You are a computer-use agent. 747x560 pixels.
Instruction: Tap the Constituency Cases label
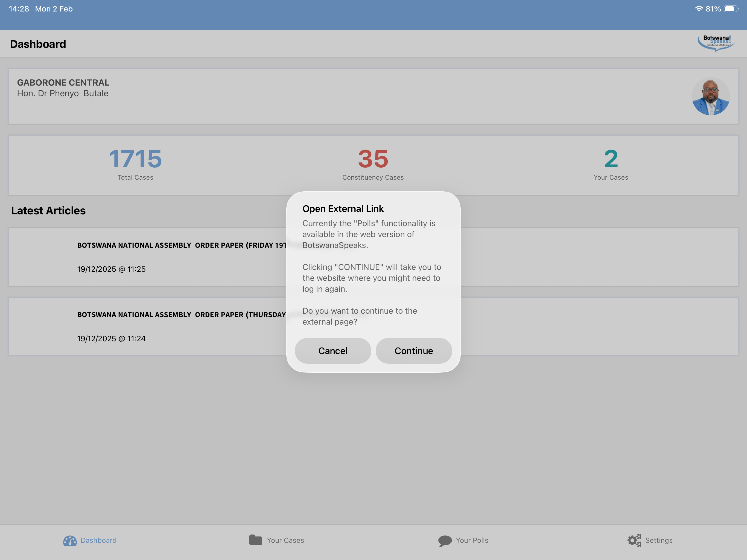[x=373, y=177]
